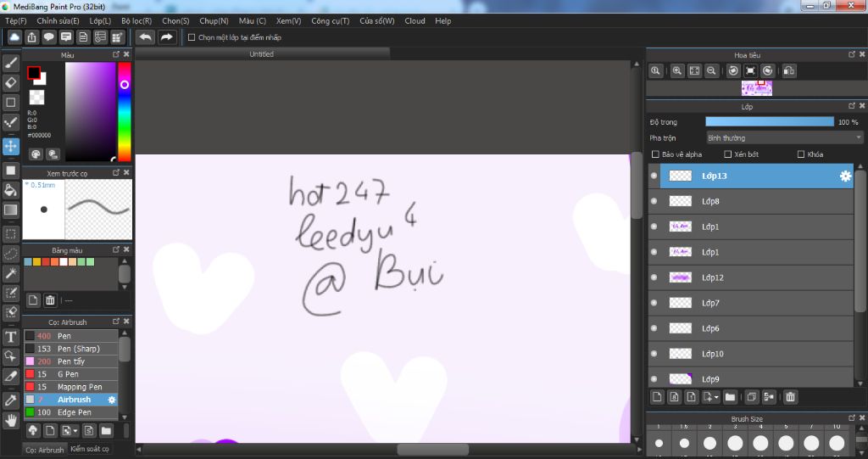This screenshot has height=459, width=868.
Task: Open the Tệp(F) menu
Action: (15, 20)
